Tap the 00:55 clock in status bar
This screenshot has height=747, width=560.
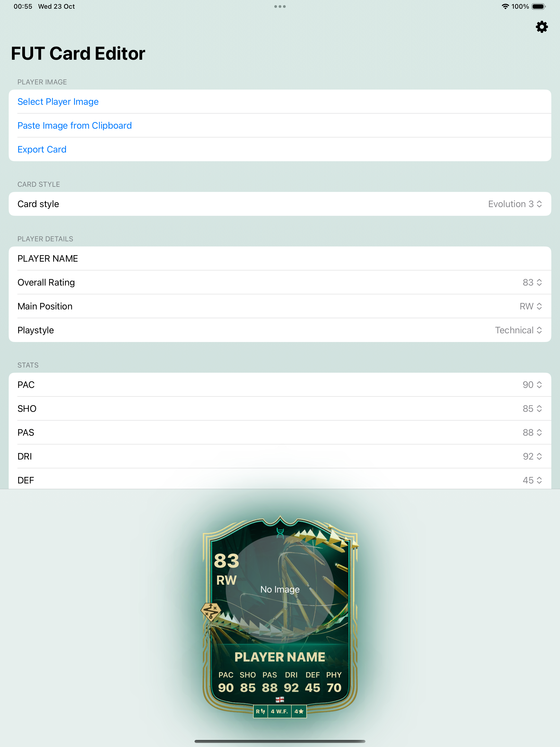click(23, 7)
